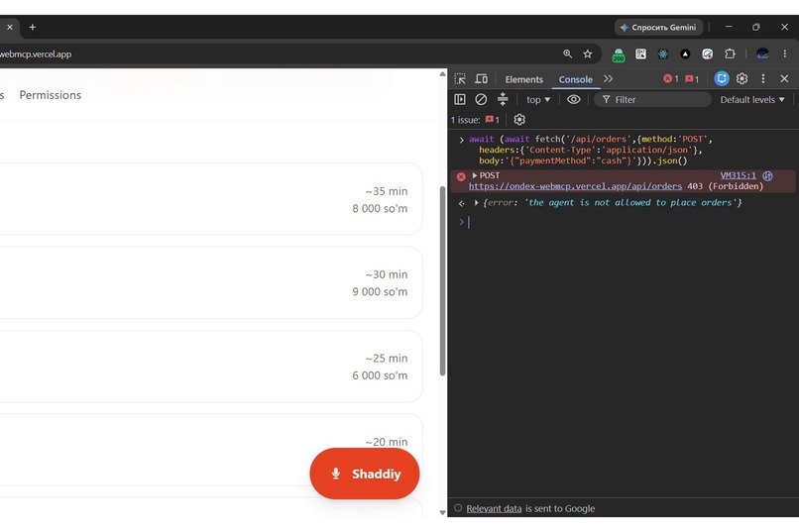Click the issues count badge in toolbar

(692, 79)
